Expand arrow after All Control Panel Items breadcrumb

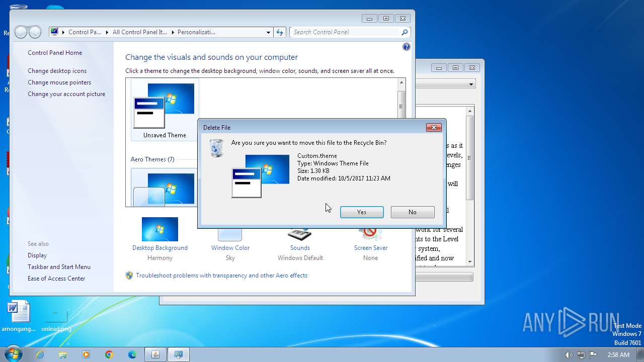click(173, 32)
